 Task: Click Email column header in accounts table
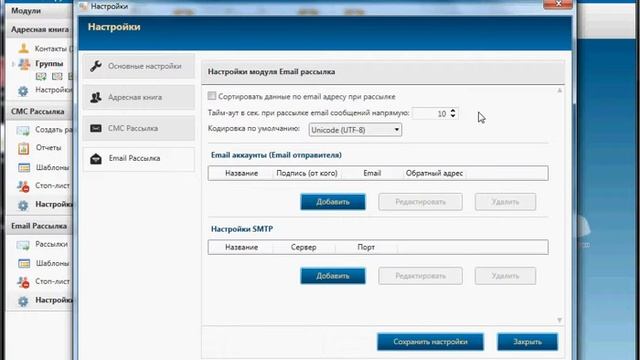tap(372, 173)
